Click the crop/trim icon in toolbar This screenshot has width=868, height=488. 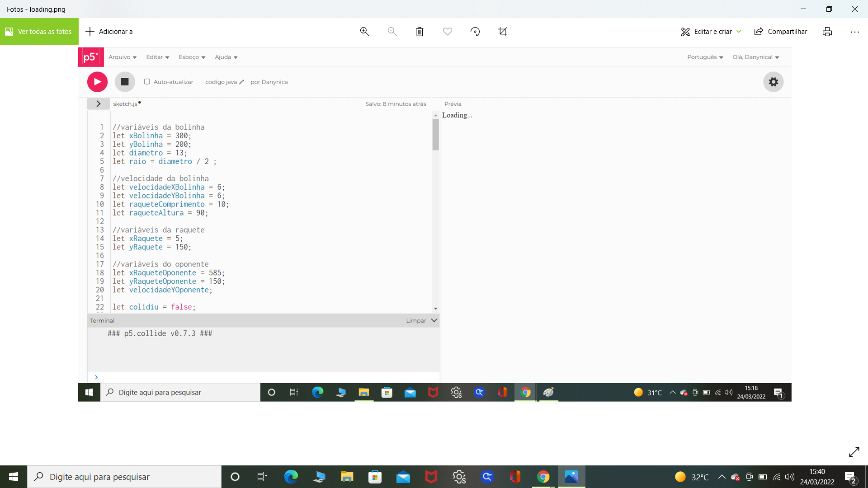[x=503, y=32]
